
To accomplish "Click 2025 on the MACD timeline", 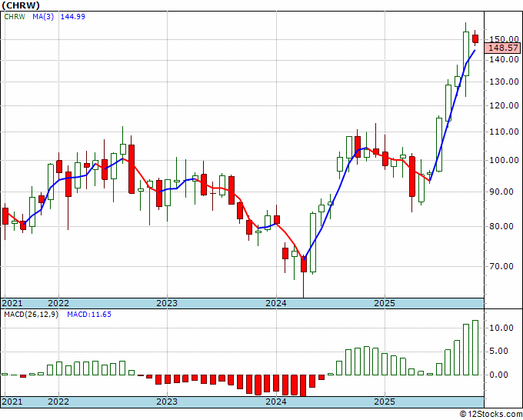I will point(385,402).
